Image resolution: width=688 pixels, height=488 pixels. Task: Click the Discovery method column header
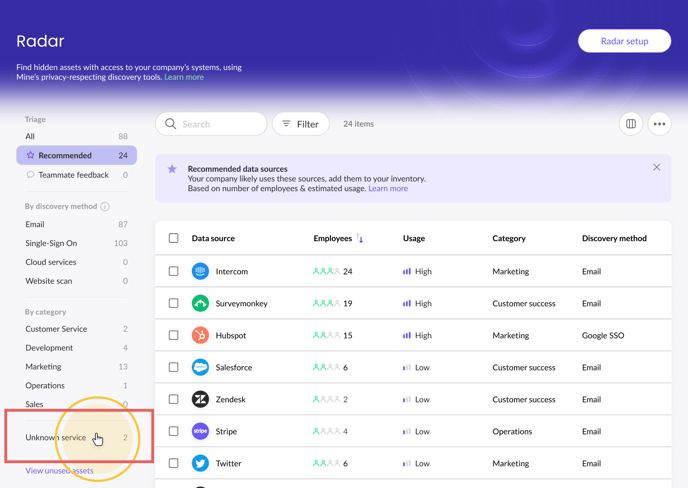[614, 238]
